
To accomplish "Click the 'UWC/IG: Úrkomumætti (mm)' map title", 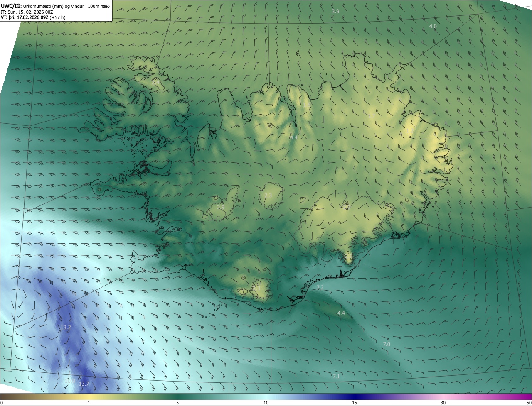I will tap(55, 6).
